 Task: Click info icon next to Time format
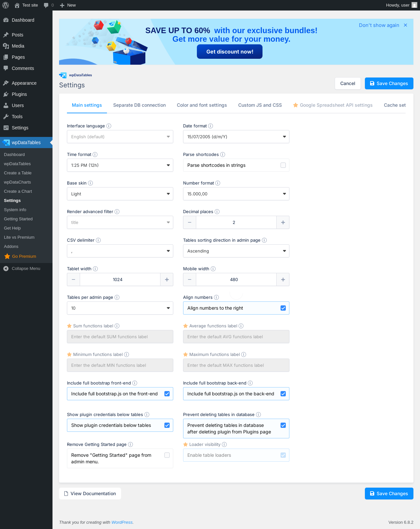[95, 155]
